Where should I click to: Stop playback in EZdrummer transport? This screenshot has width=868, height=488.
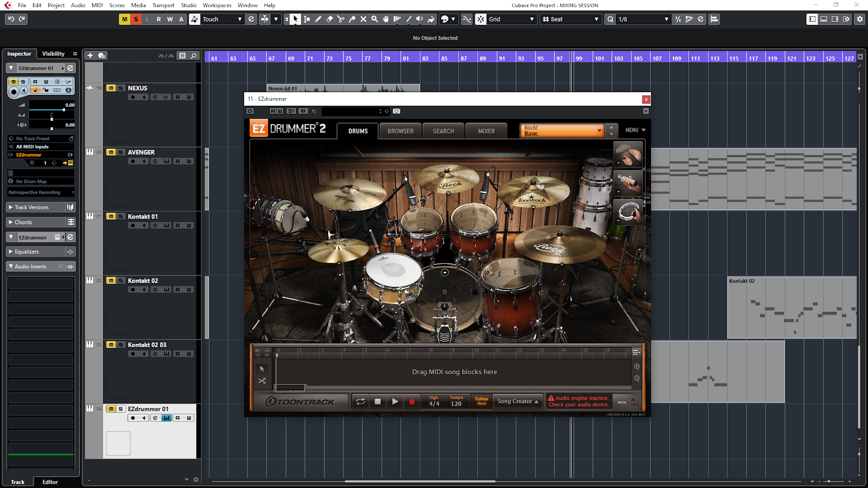pyautogui.click(x=378, y=402)
